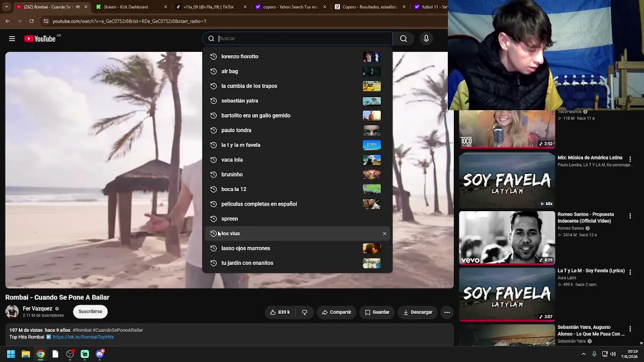Viewport: 644px width, 362px height.
Task: Open options for Romeo Santos Propuesta Indecente
Action: (630, 216)
